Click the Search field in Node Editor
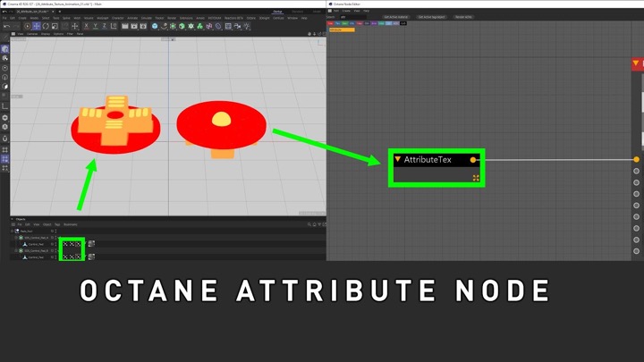Image resolution: width=644 pixels, height=362 pixels. [x=352, y=17]
